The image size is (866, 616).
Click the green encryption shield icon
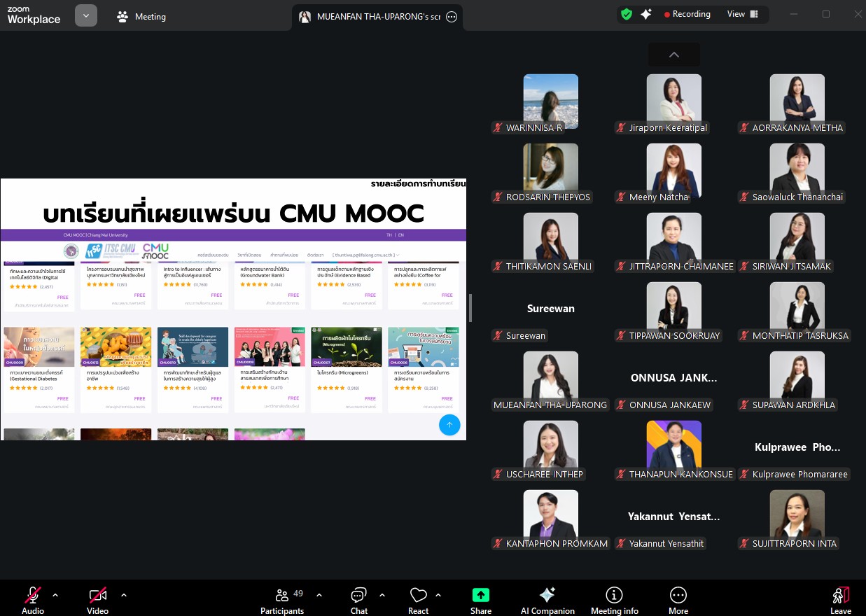627,14
